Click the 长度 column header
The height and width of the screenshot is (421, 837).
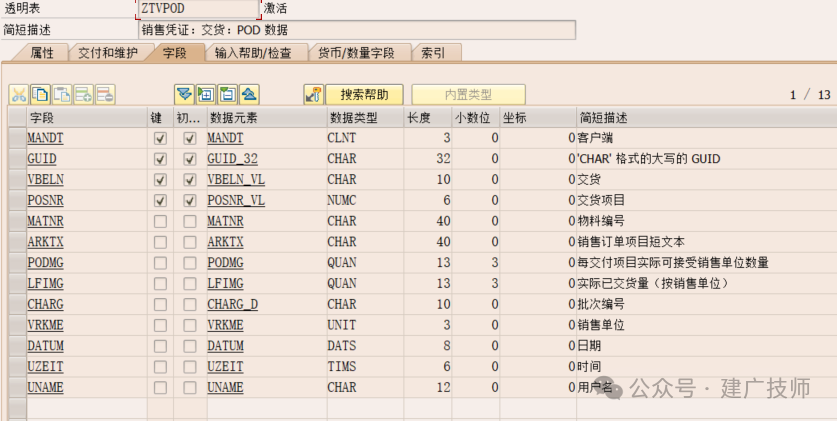click(x=428, y=118)
